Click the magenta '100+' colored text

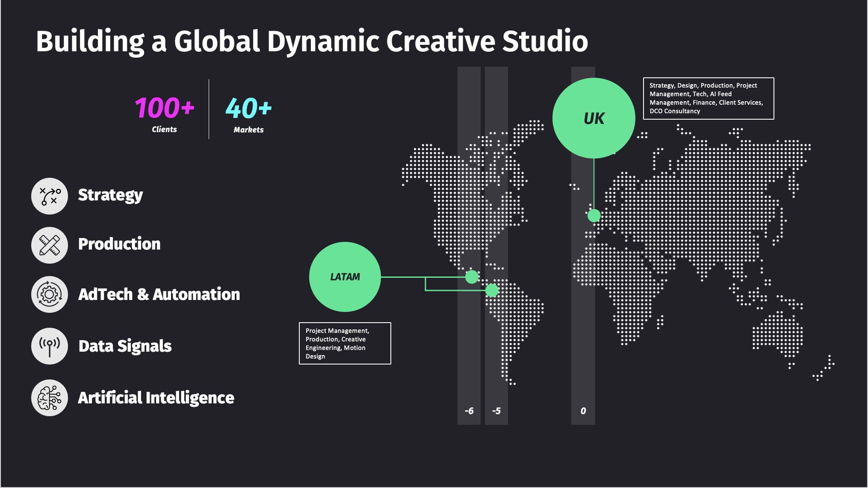pos(164,107)
